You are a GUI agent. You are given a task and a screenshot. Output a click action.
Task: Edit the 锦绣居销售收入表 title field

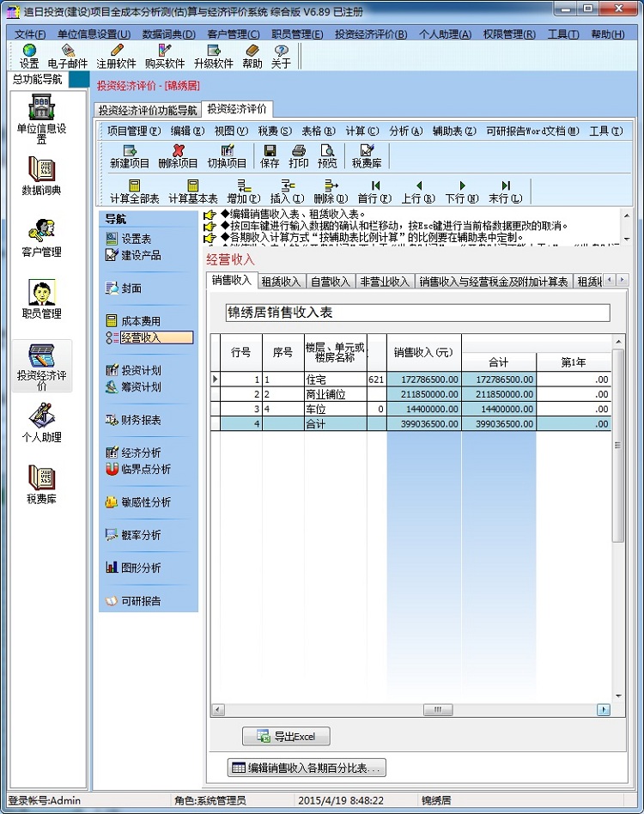pos(418,313)
